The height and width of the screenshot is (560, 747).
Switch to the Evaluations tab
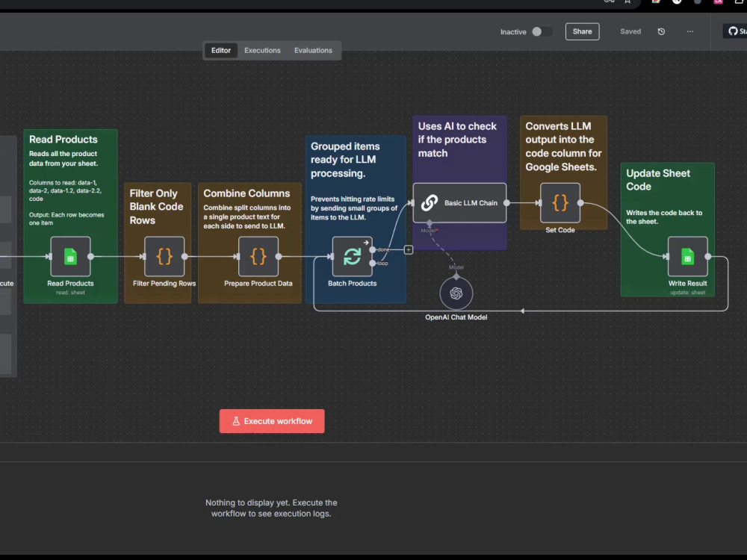pos(313,51)
